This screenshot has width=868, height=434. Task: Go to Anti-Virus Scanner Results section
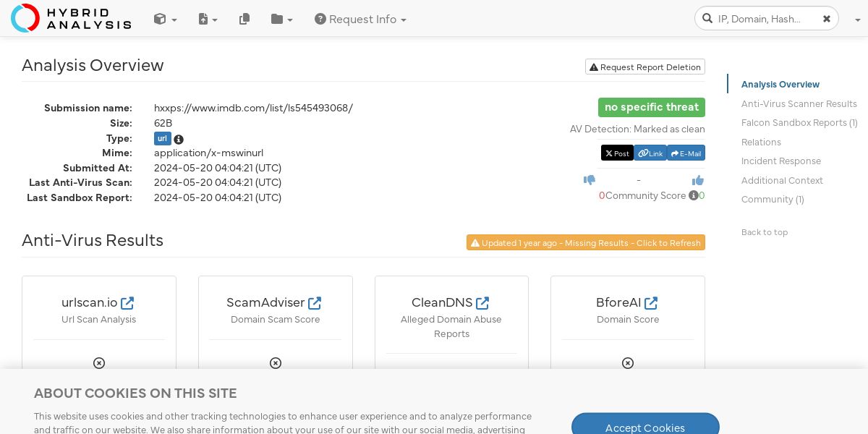(x=799, y=103)
